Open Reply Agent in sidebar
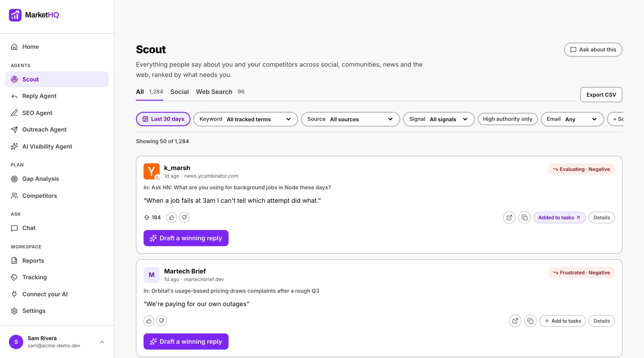Screen dimensions: 644x358 tap(57, 96)
